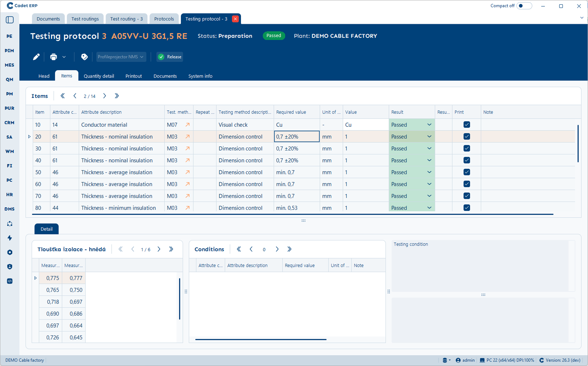Image resolution: width=588 pixels, height=366 pixels.
Task: Click the pencil edit icon
Action: pyautogui.click(x=36, y=57)
